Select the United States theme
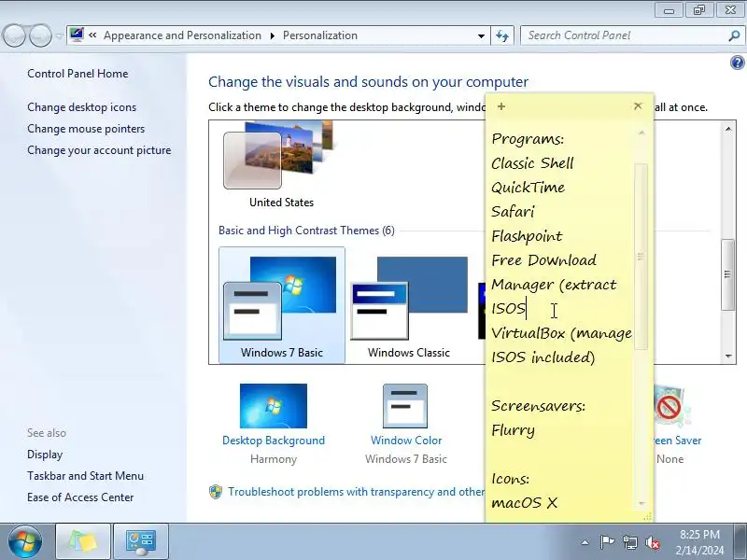Screen dimensions: 747x560 pyautogui.click(x=282, y=166)
